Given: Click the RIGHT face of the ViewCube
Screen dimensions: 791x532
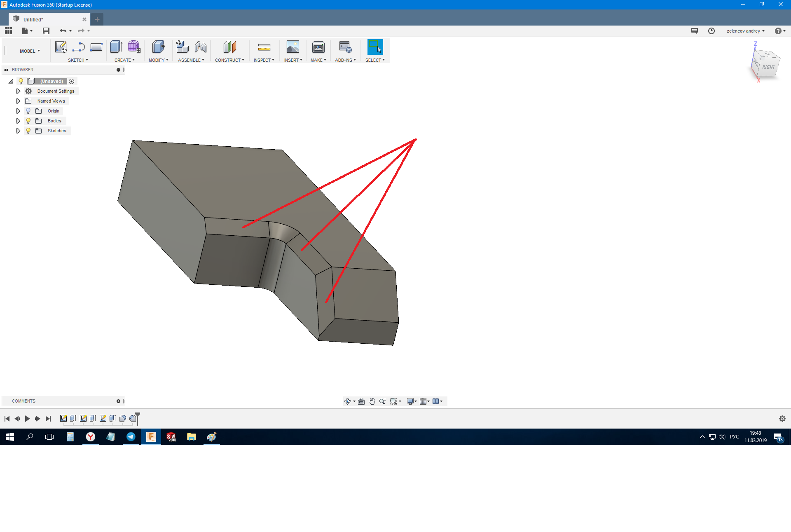Looking at the screenshot, I should [x=768, y=67].
